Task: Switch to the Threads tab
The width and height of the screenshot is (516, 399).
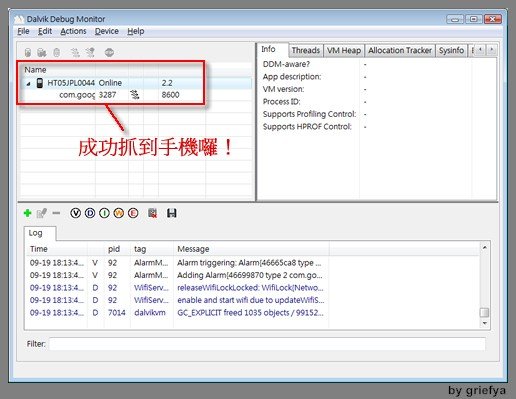Action: tap(306, 50)
